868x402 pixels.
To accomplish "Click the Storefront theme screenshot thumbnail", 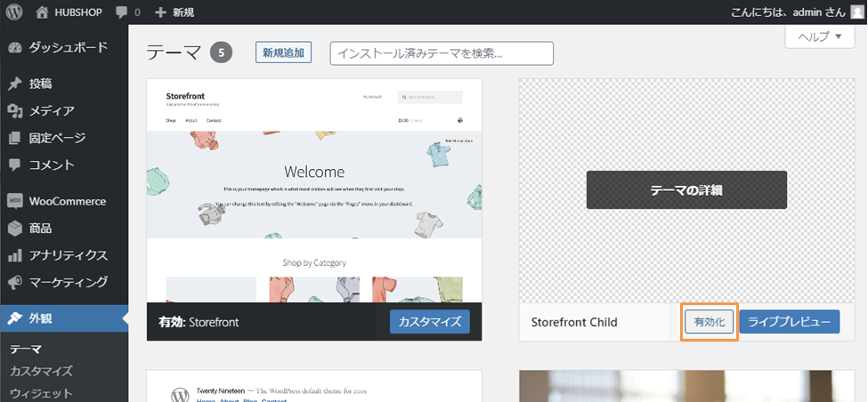I will tap(314, 190).
